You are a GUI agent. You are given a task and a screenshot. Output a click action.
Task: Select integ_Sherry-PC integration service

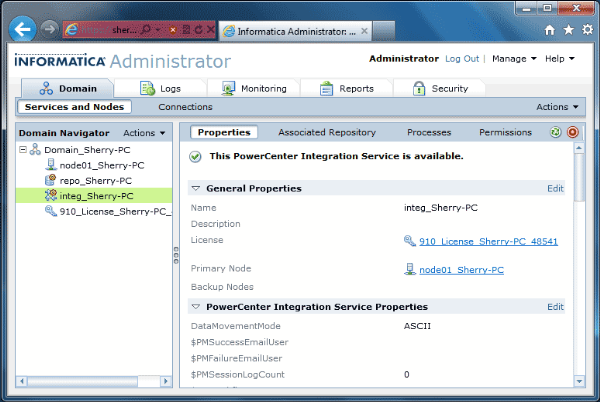(96, 196)
